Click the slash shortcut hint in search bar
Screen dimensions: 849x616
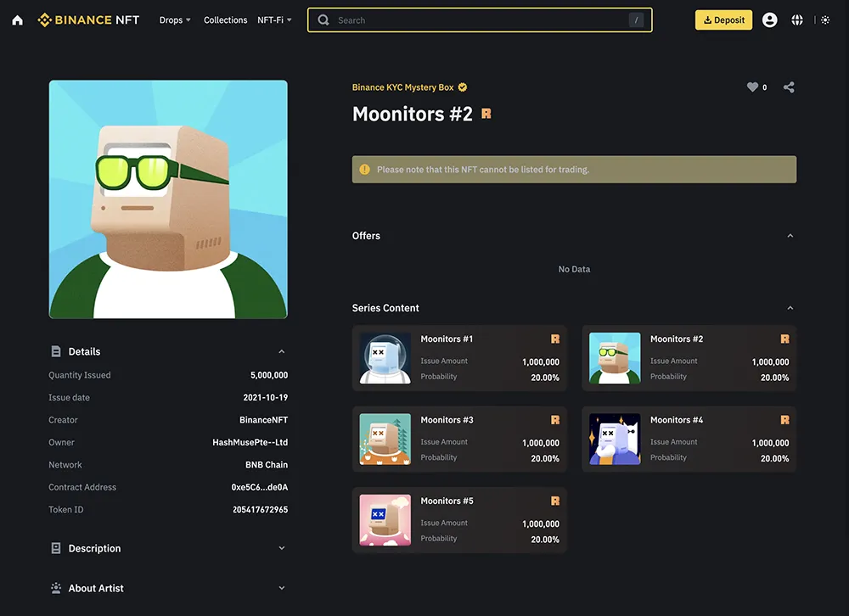tap(636, 20)
